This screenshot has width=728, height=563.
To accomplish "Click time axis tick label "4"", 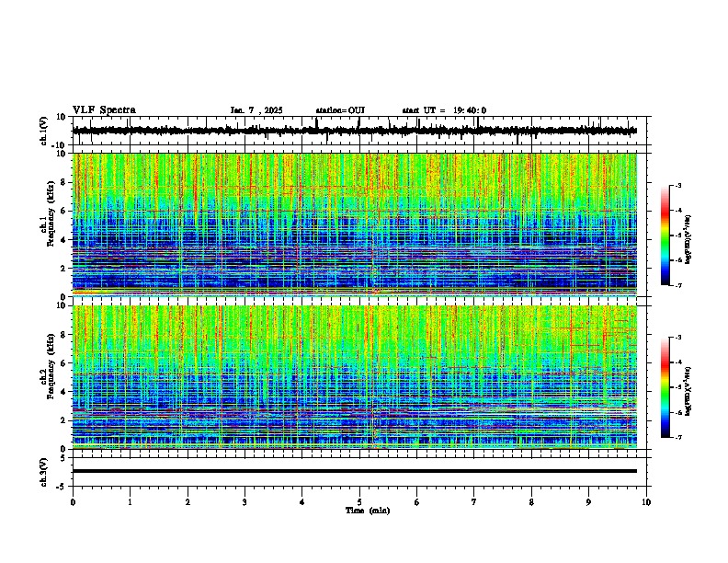I will pyautogui.click(x=302, y=502).
